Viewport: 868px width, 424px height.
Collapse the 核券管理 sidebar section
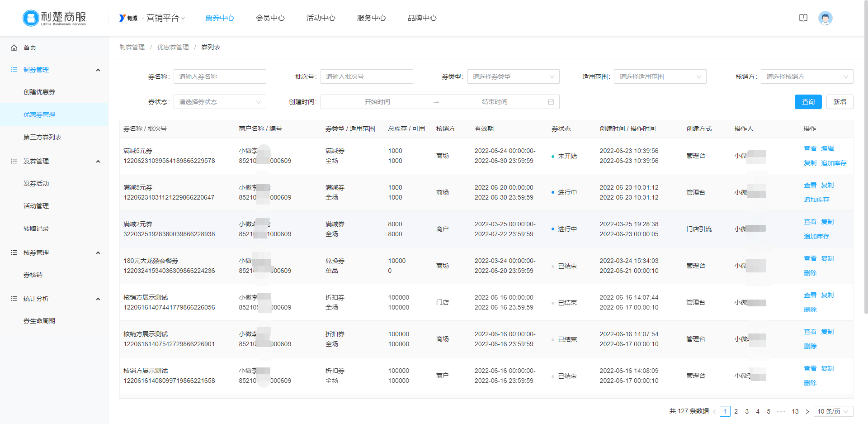(98, 252)
